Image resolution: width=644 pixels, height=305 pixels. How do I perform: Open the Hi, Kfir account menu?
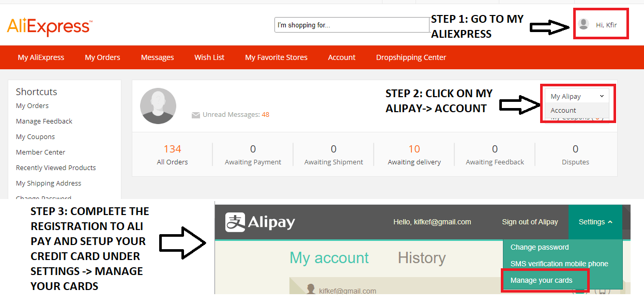[x=606, y=25]
